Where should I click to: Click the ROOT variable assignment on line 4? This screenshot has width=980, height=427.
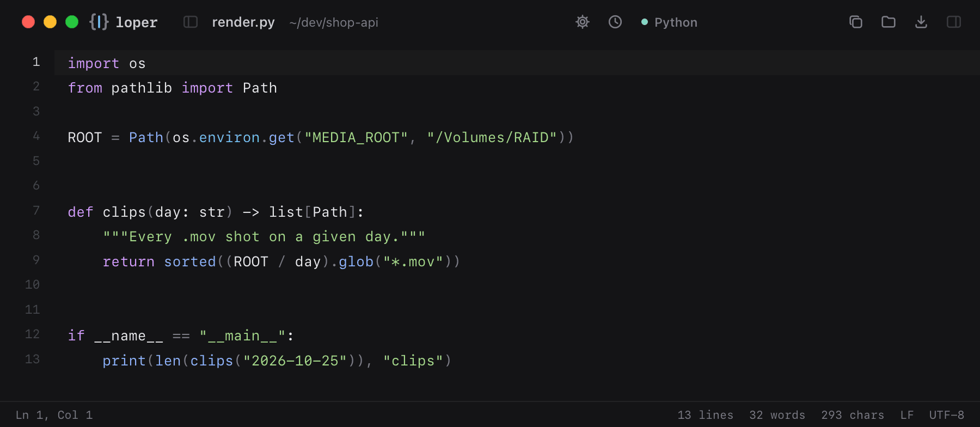tap(85, 137)
